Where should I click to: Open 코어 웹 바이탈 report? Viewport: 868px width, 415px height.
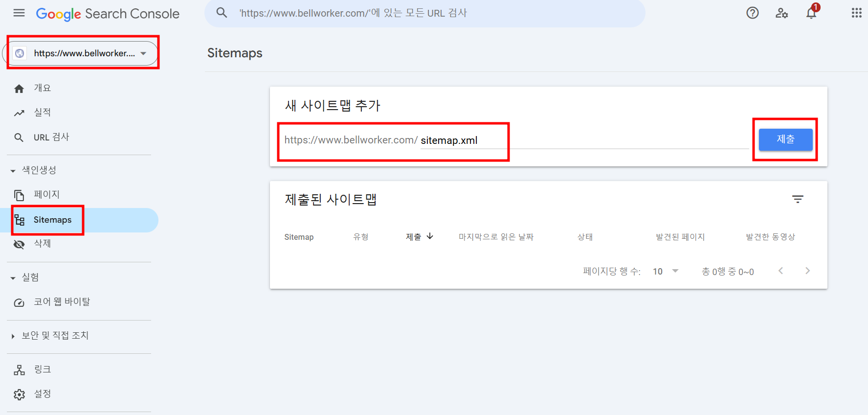tap(62, 301)
